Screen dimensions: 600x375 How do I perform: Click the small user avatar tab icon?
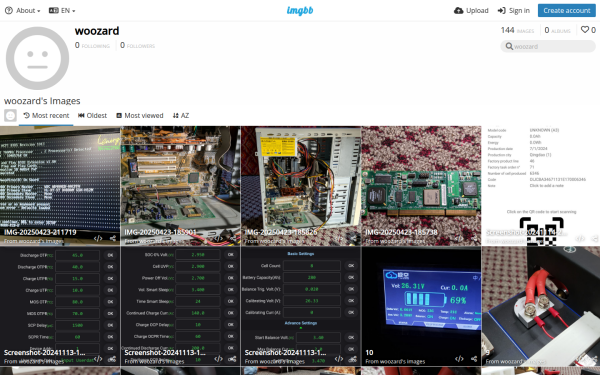pos(10,115)
